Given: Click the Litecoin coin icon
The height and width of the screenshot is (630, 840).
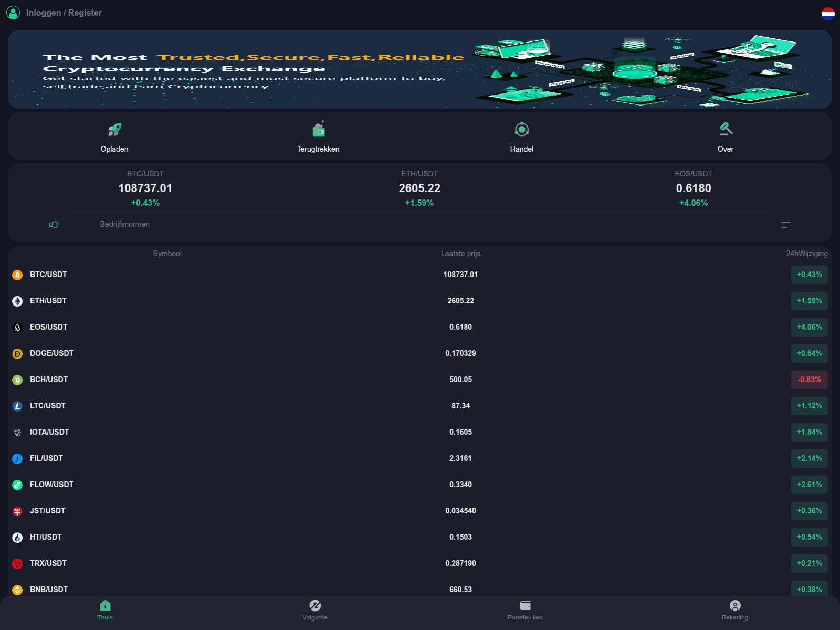Looking at the screenshot, I should point(17,406).
